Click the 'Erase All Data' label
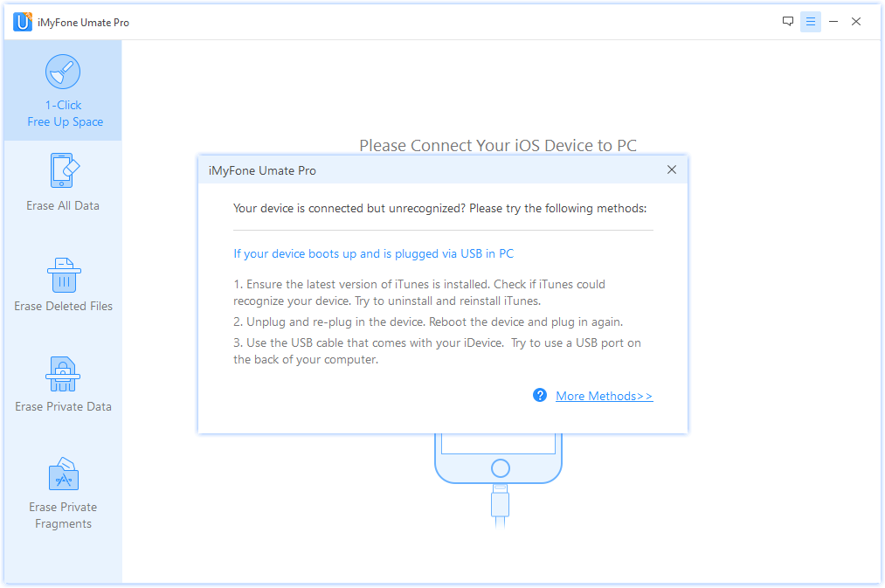885x588 pixels. tap(63, 205)
